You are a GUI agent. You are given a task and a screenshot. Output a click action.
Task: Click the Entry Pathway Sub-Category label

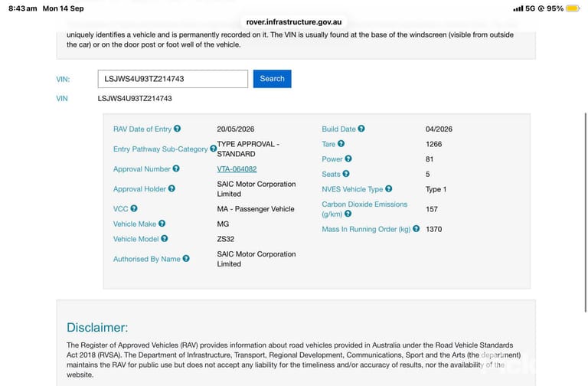point(160,149)
